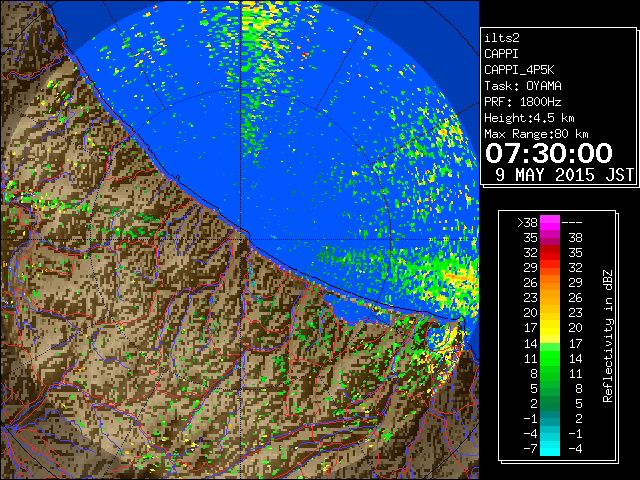Click the "CAPPI_4P5K" product name text
Screen dimensions: 640x480
[519, 70]
